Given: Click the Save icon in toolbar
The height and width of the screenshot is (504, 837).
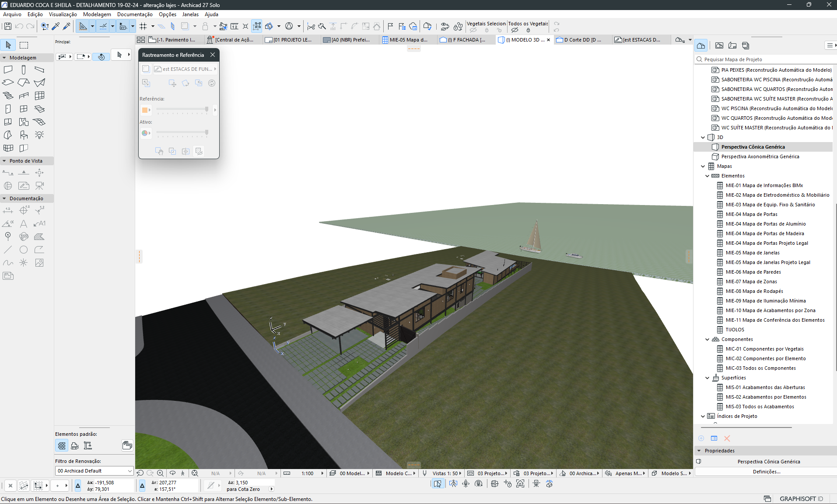Looking at the screenshot, I should click(x=7, y=26).
